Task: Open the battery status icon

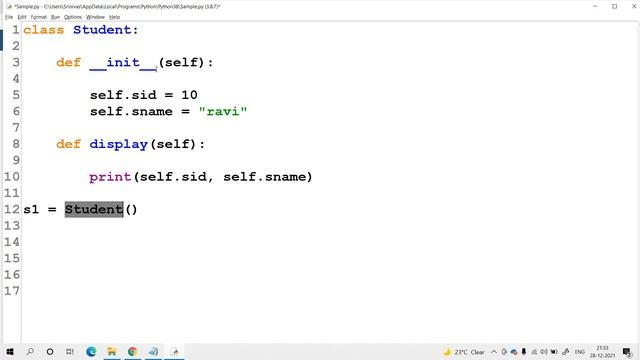Action: (554, 352)
